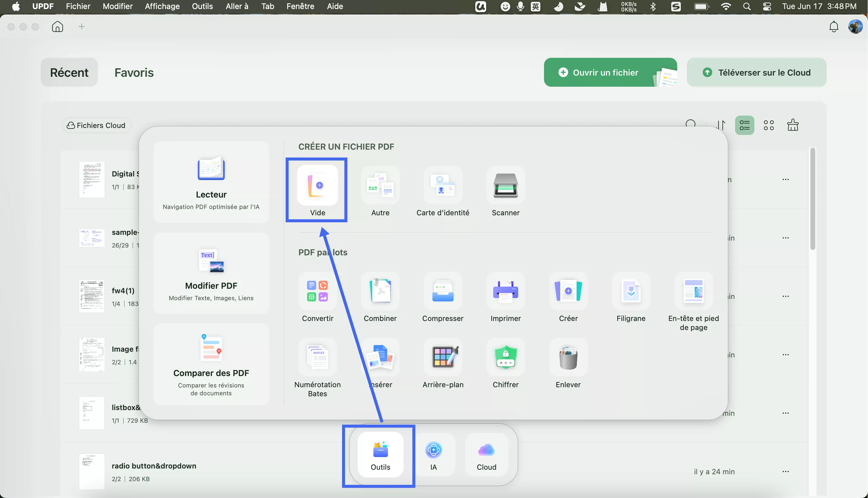This screenshot has height=498, width=868.
Task: Switch to grid view
Action: (x=769, y=125)
